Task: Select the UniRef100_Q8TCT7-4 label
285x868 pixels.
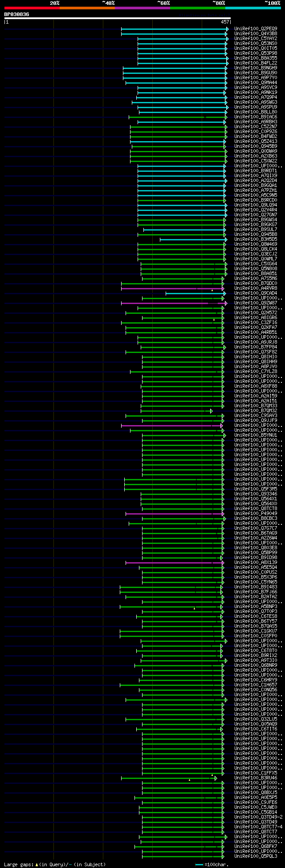Action: (x=258, y=827)
